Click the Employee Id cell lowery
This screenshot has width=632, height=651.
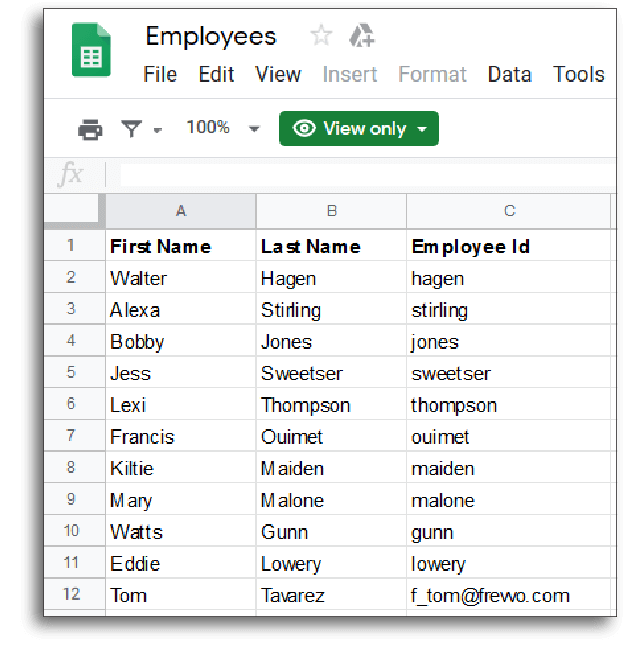click(x=509, y=563)
